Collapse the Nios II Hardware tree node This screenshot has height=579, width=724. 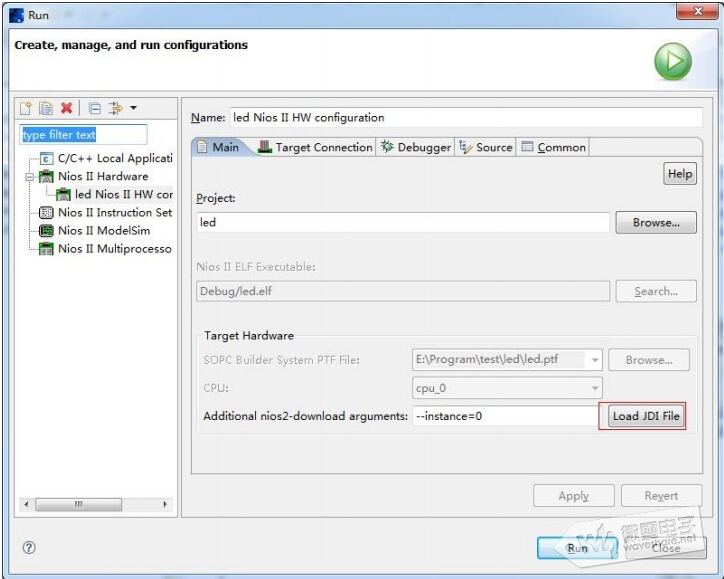click(x=30, y=176)
